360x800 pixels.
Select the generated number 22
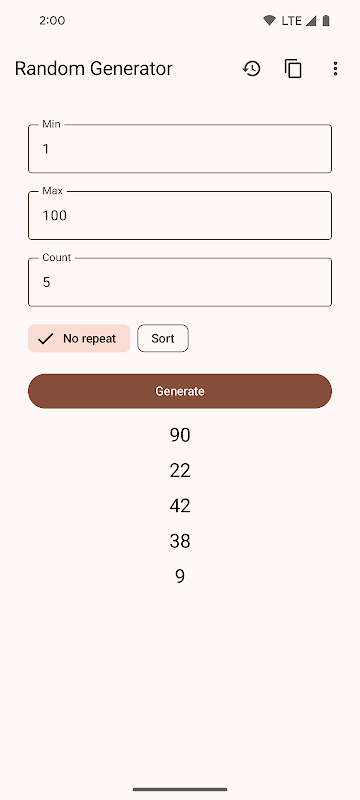pos(180,470)
